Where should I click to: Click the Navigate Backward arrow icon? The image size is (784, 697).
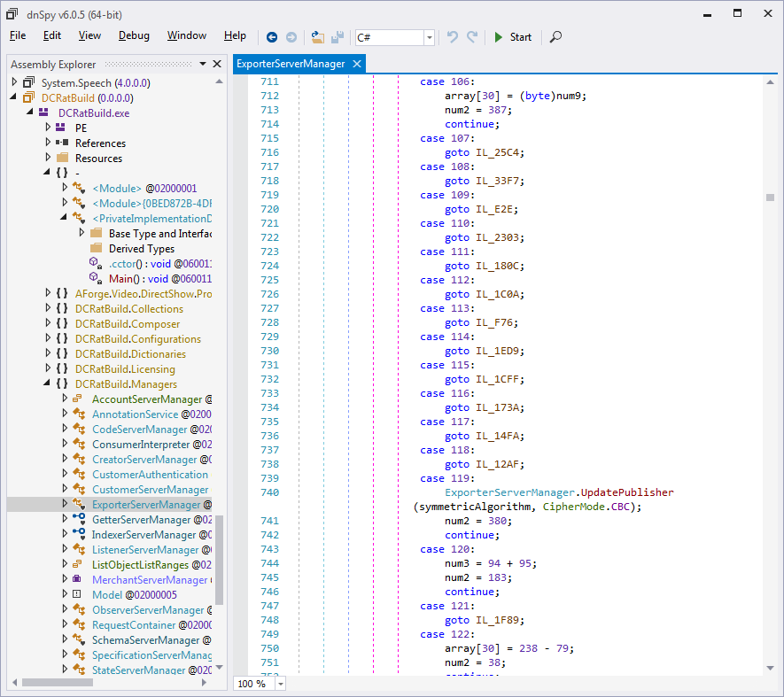pyautogui.click(x=271, y=37)
